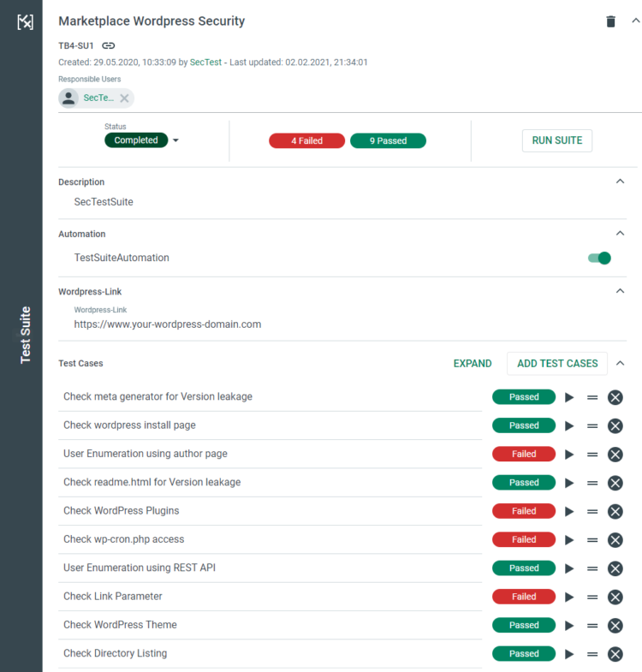Open 'Check wordpress install page' test case
The image size is (642, 672).
click(129, 425)
